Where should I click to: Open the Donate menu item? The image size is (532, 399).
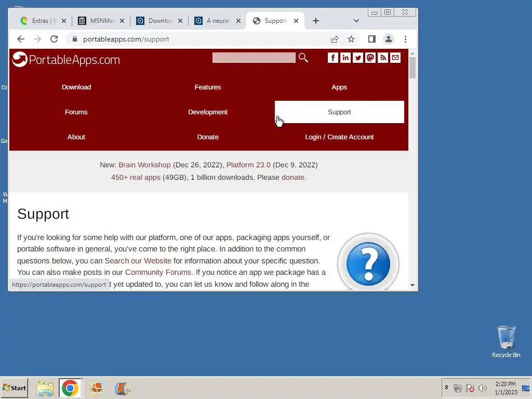click(x=208, y=137)
